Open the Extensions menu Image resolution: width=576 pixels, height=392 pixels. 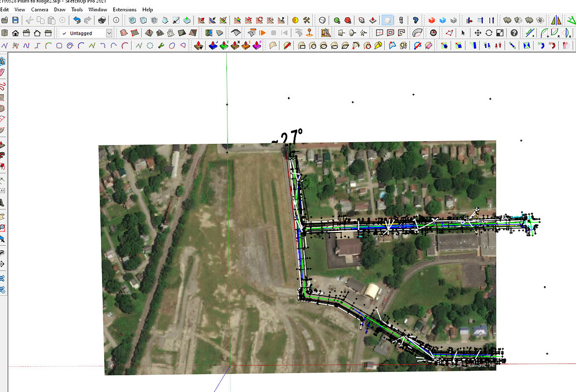coord(124,9)
